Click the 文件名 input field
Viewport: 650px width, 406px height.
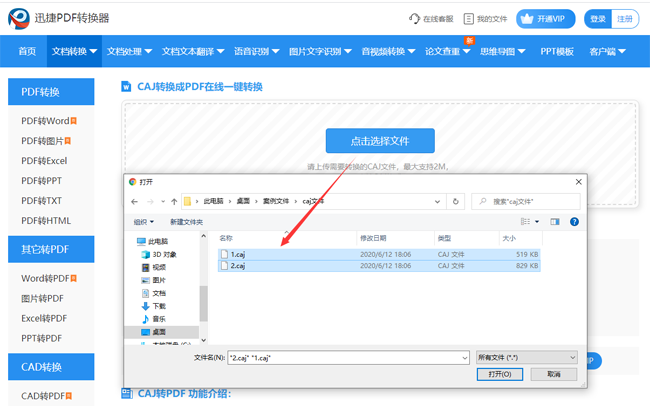[348, 357]
